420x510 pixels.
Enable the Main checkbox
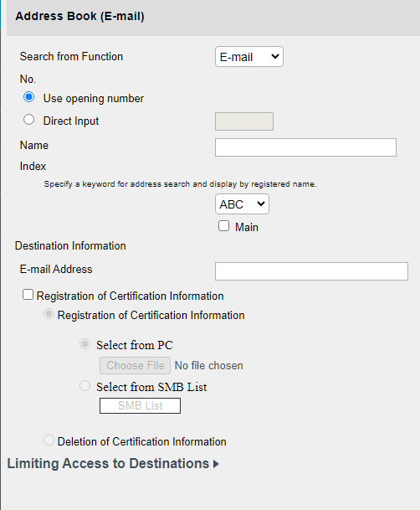coord(224,226)
